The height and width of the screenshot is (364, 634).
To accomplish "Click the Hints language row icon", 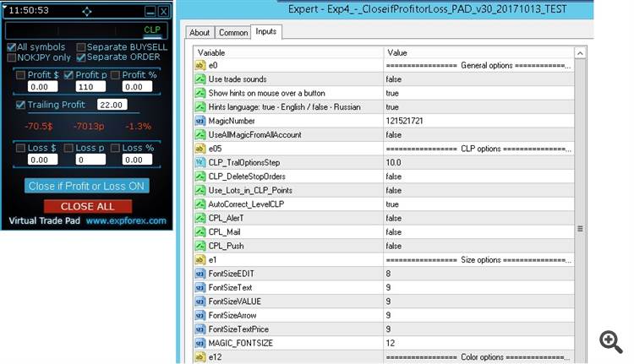I will tap(199, 107).
